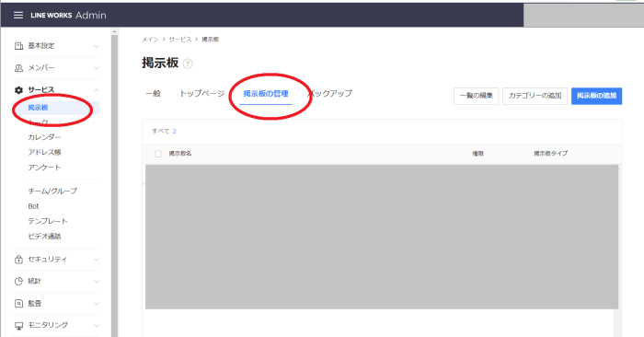Open the hamburger menu icon
Viewport: 644px width, 337px height.
pyautogui.click(x=18, y=16)
